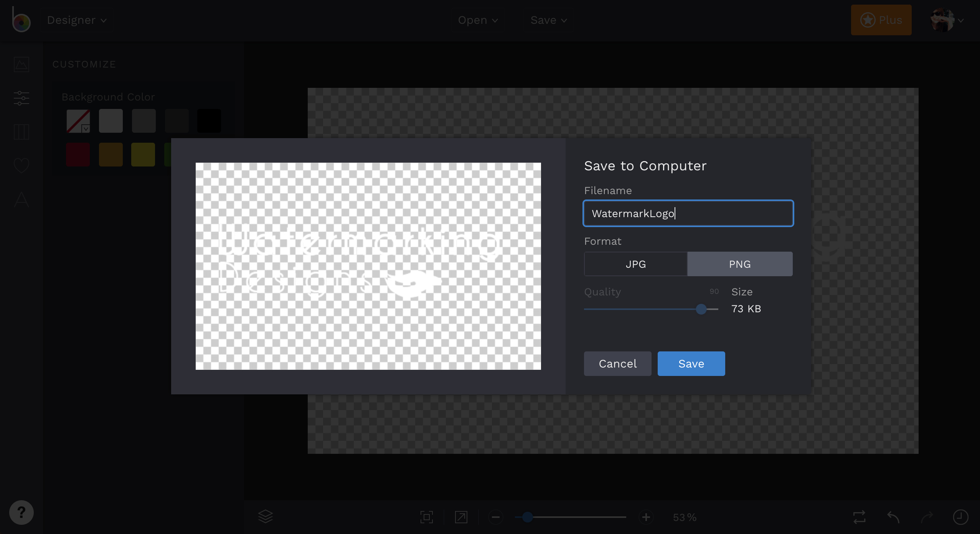980x534 pixels.
Task: Click Cancel in Save dialog
Action: click(x=618, y=364)
